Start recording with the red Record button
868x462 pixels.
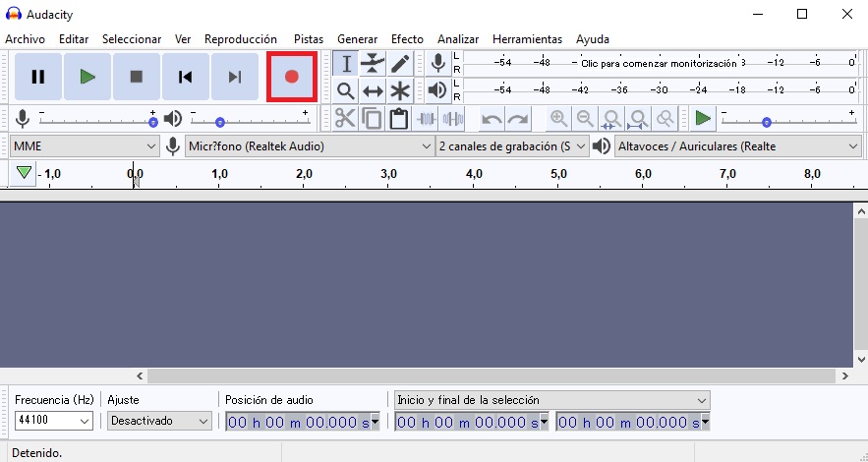(292, 77)
